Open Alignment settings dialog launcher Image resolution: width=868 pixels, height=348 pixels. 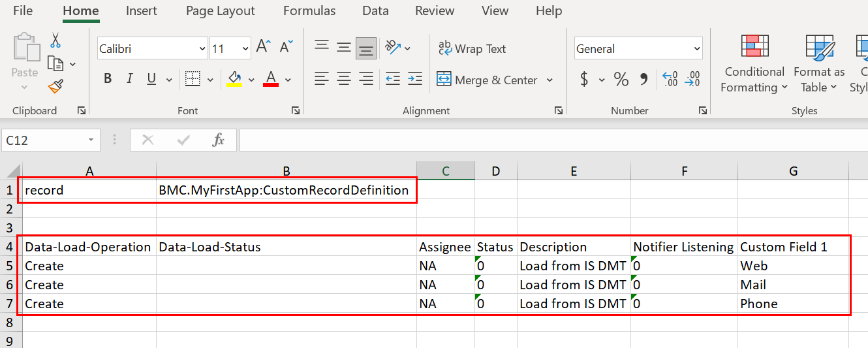[x=559, y=111]
